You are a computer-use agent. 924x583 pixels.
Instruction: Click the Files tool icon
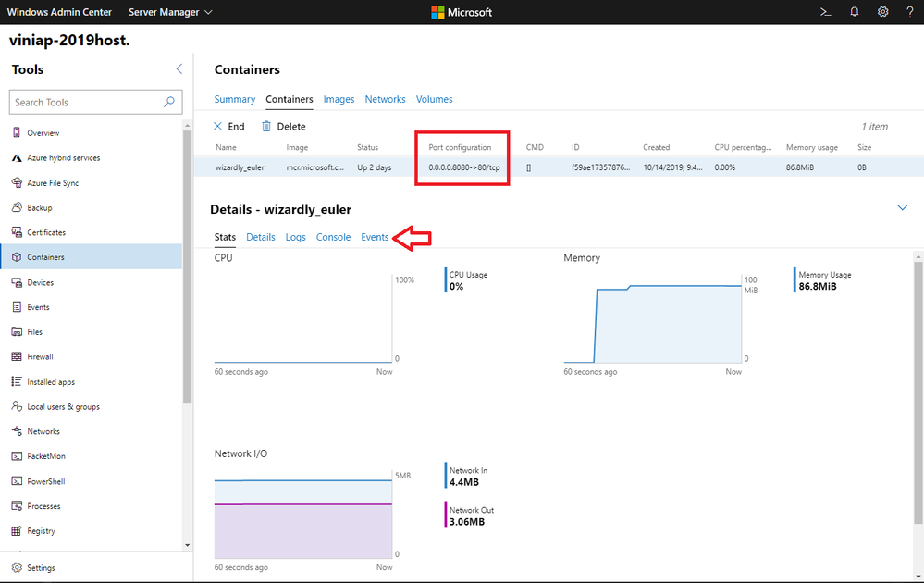(x=17, y=332)
